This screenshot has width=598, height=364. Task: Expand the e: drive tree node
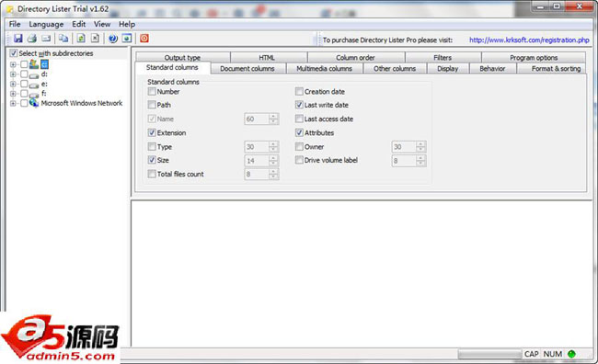coord(13,84)
